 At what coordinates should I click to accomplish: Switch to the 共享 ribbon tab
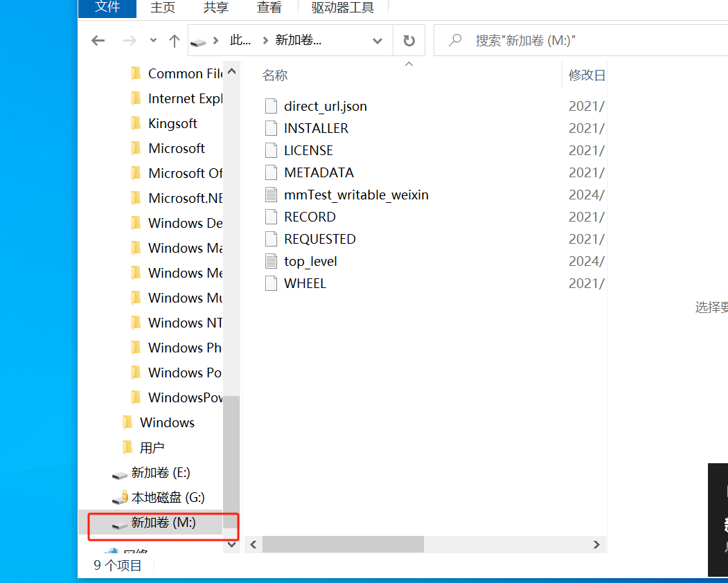tap(215, 8)
